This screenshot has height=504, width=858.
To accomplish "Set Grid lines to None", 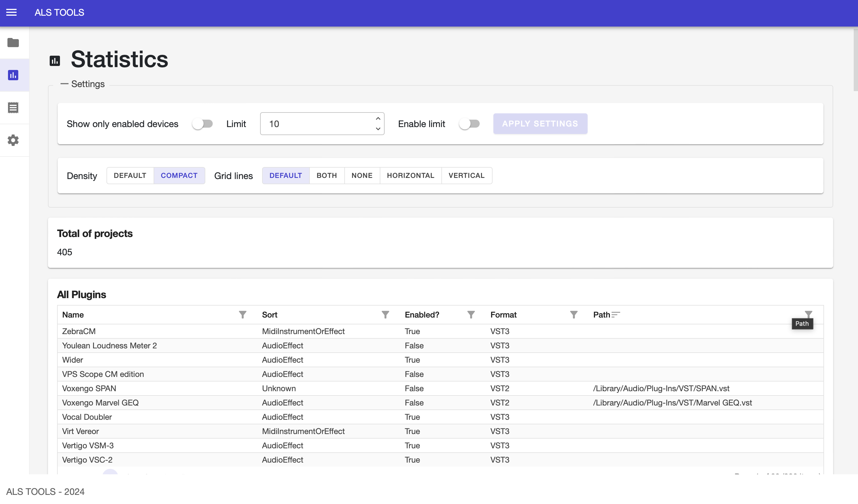I will click(x=362, y=175).
